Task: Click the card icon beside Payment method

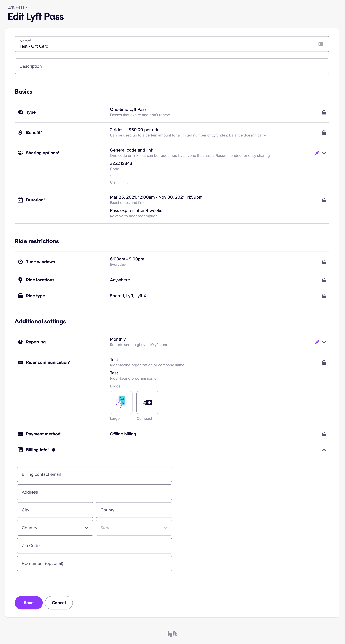Action: click(20, 434)
